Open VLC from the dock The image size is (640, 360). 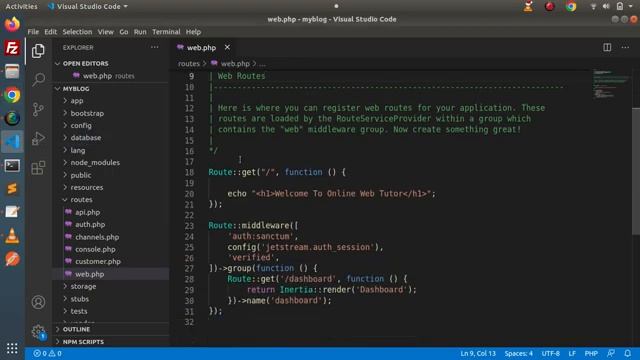pos(12,236)
